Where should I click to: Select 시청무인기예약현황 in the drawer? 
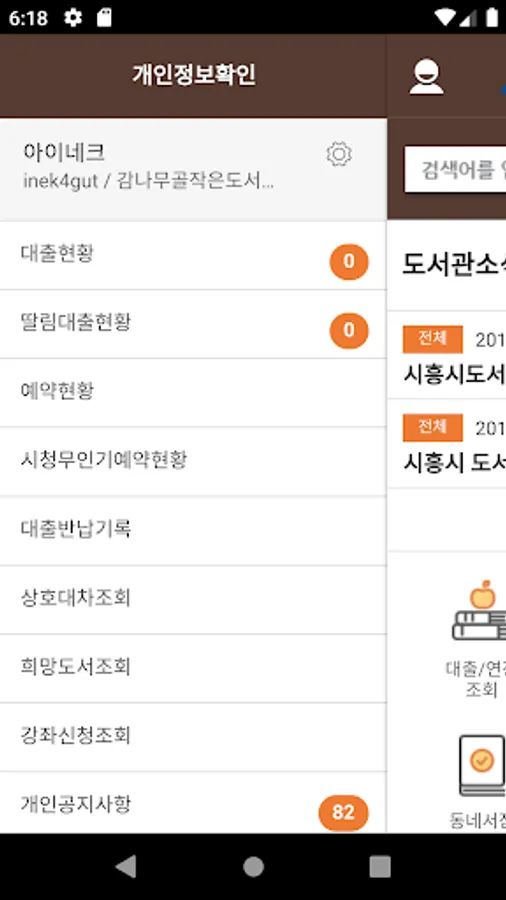click(193, 461)
